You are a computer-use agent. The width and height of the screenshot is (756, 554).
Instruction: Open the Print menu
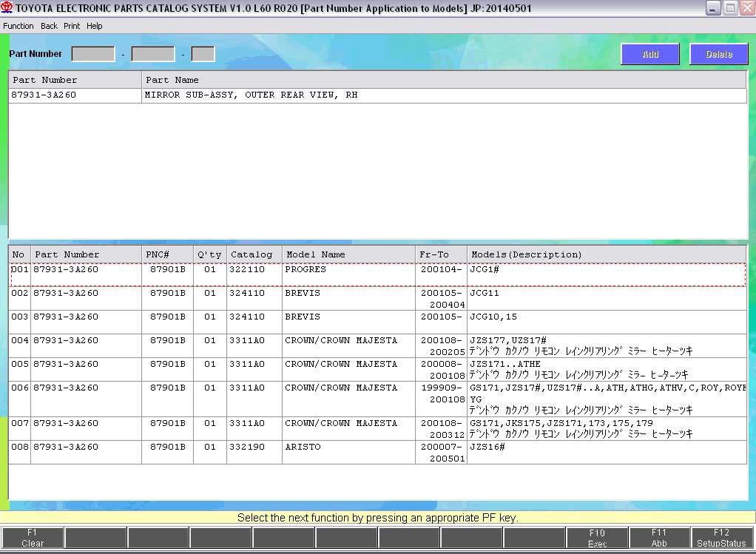click(x=72, y=26)
